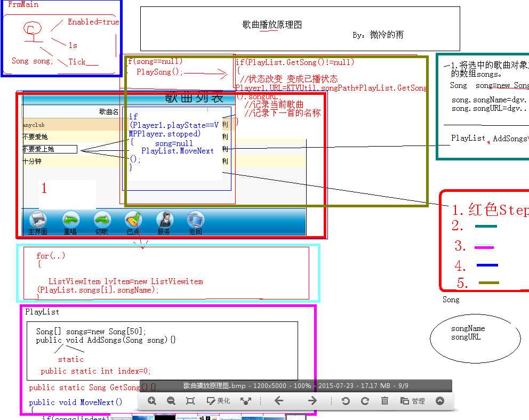The width and height of the screenshot is (529, 420).
Task: Click the songName text in the ellipse
Action: pos(468,328)
